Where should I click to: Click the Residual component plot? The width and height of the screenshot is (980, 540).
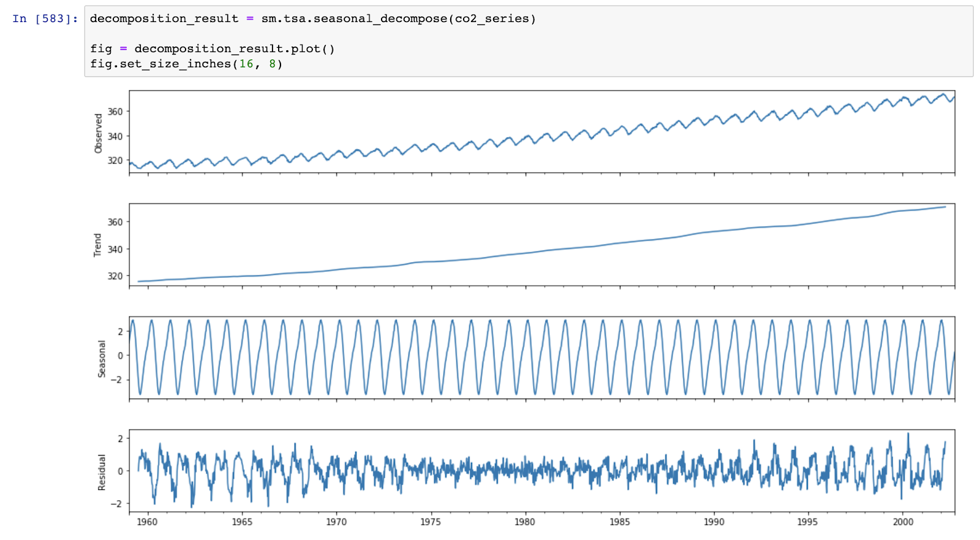[541, 471]
